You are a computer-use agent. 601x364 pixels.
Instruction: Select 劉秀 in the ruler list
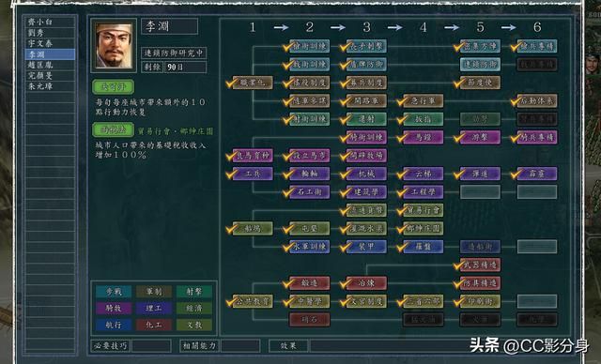click(50, 33)
